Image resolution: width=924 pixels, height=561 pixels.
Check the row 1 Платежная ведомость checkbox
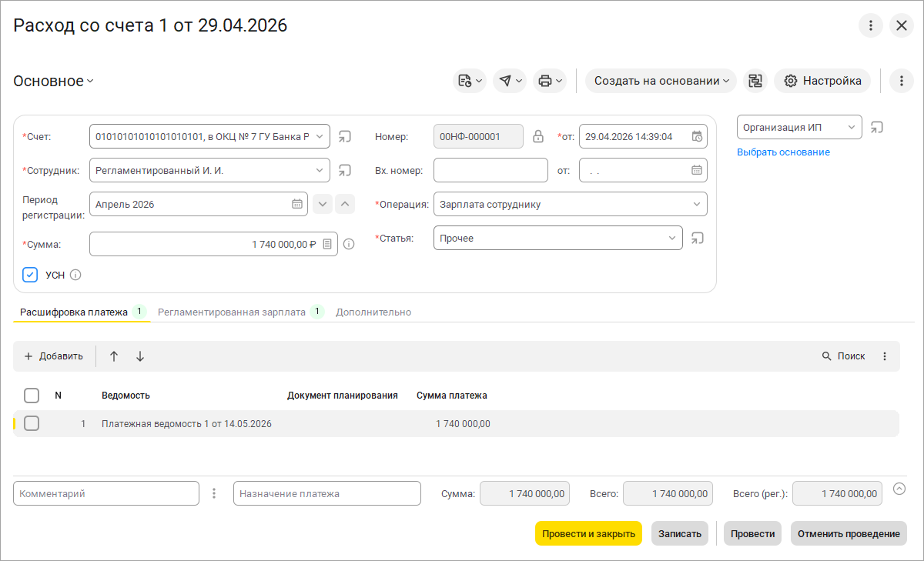32,423
